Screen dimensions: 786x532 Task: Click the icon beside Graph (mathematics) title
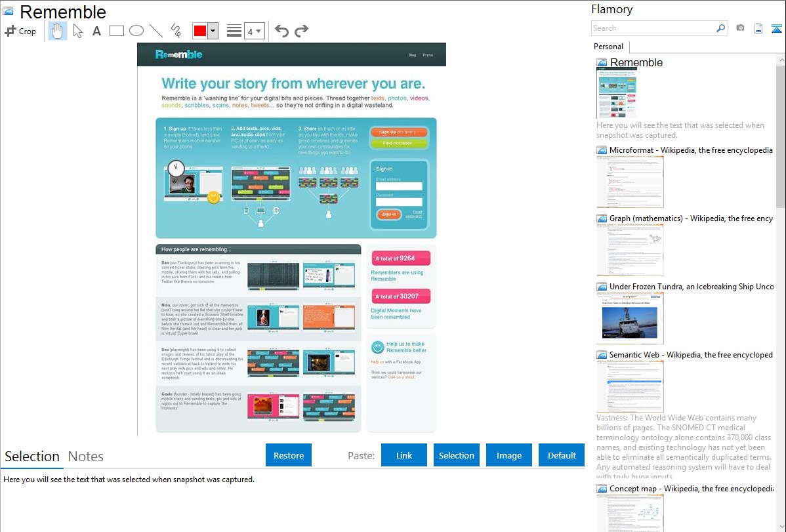(602, 218)
